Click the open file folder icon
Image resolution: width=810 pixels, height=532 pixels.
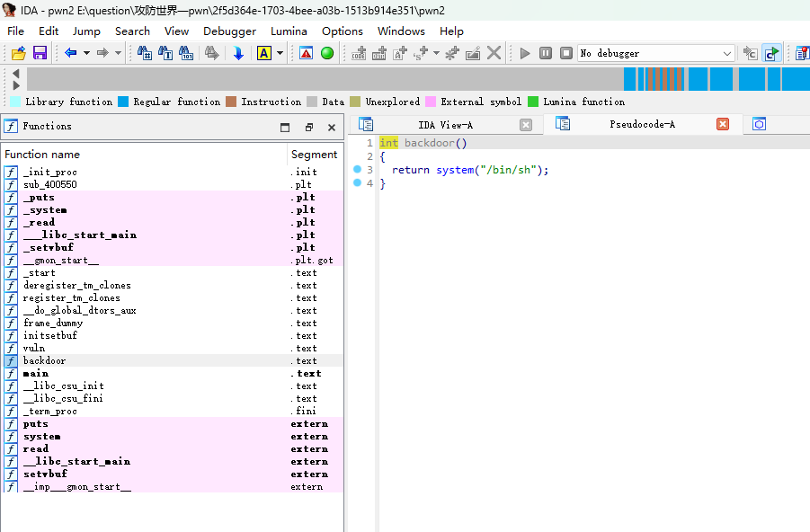coord(18,53)
